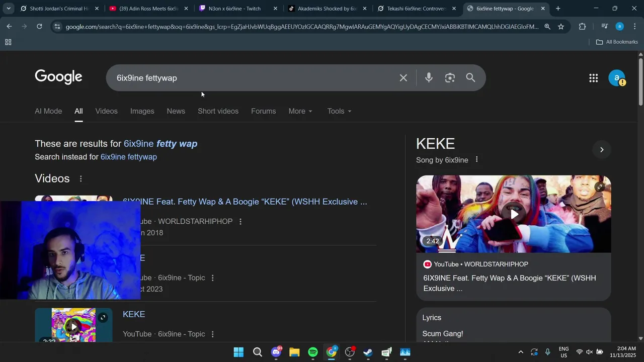Image resolution: width=644 pixels, height=362 pixels.
Task: Open 6IX9INE Feat. Fetty Wap KEKE video link
Action: (x=245, y=202)
